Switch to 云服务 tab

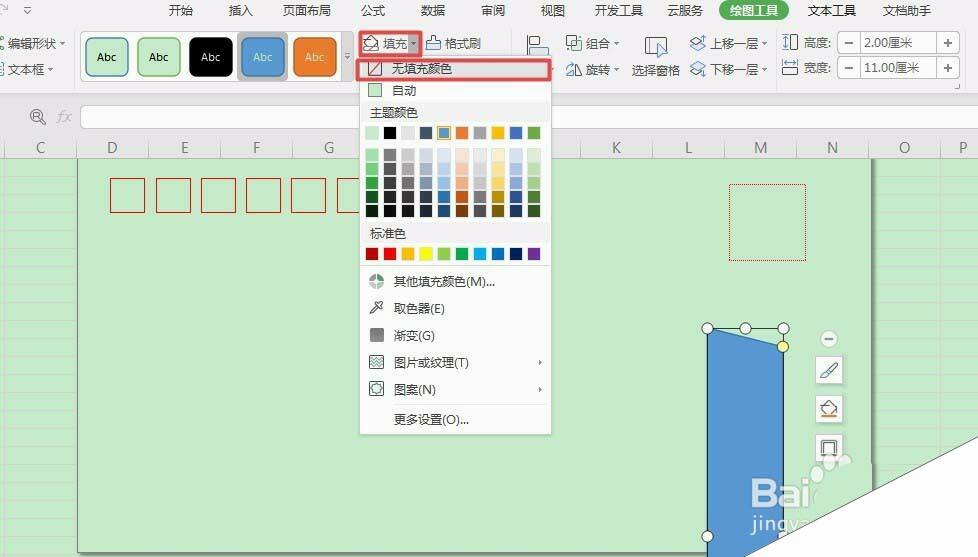tap(684, 11)
